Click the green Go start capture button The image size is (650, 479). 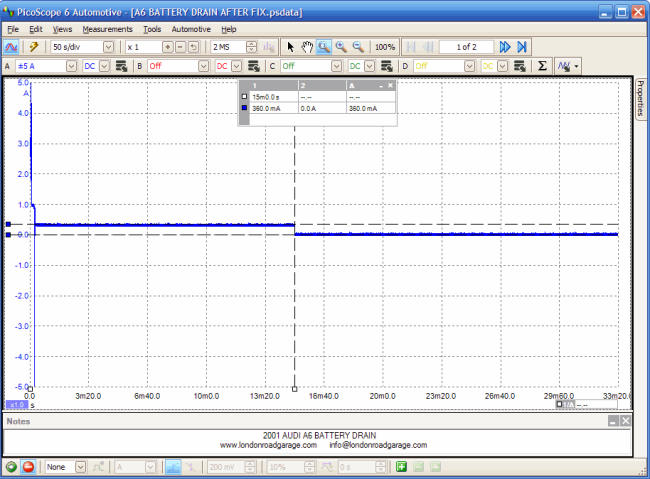[11, 467]
